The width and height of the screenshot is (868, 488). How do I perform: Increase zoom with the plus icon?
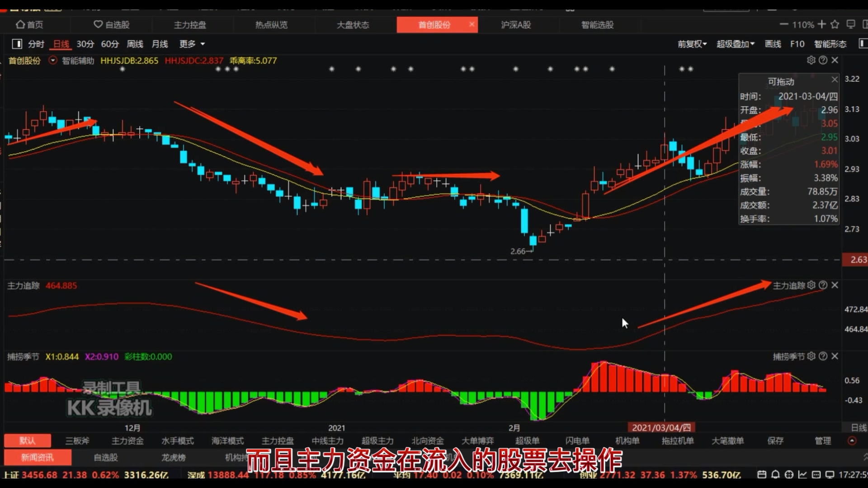point(821,24)
